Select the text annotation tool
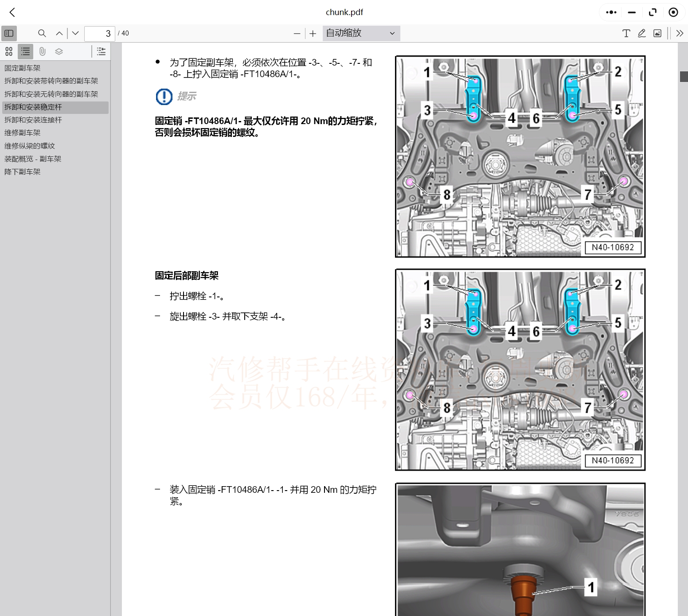The width and height of the screenshot is (688, 616). point(626,33)
